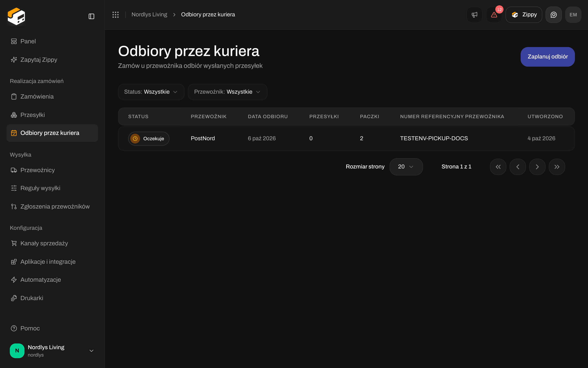Click created date 4 paź 2026

[x=541, y=138]
